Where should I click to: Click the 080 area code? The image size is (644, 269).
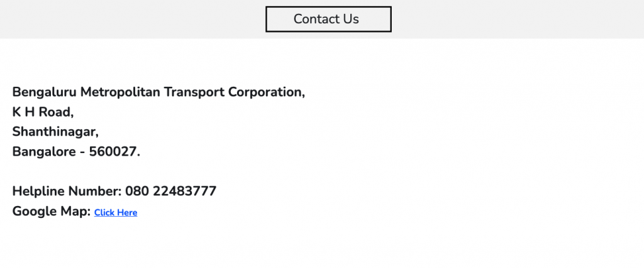point(136,191)
